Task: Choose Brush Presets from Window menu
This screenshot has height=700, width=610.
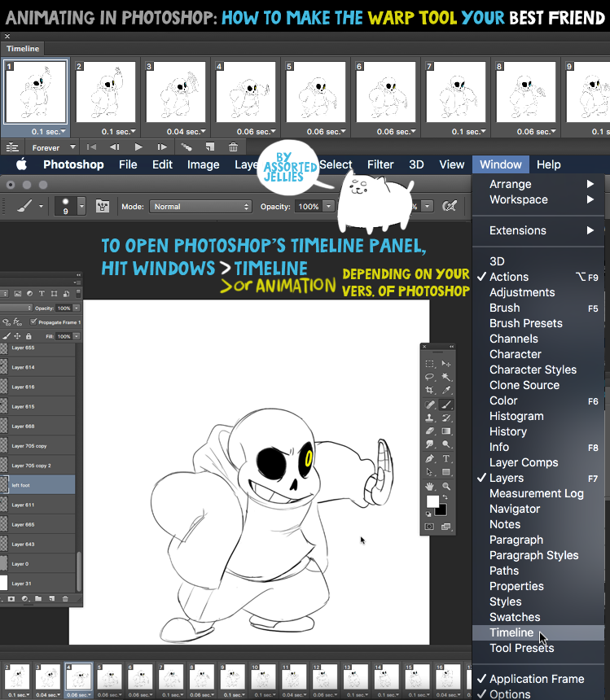Action: 538,323
